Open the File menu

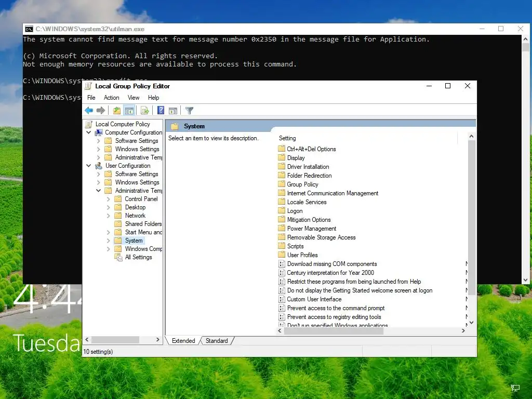coord(91,98)
